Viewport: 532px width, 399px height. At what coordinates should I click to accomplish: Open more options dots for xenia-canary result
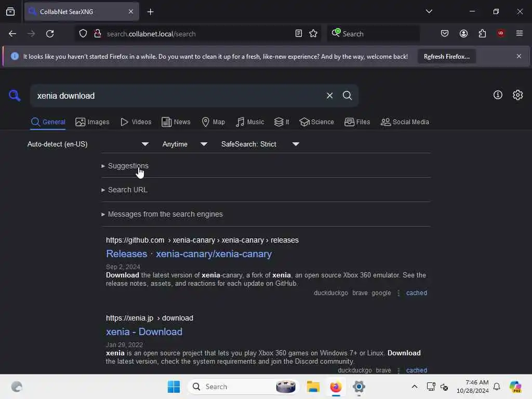tap(398, 293)
